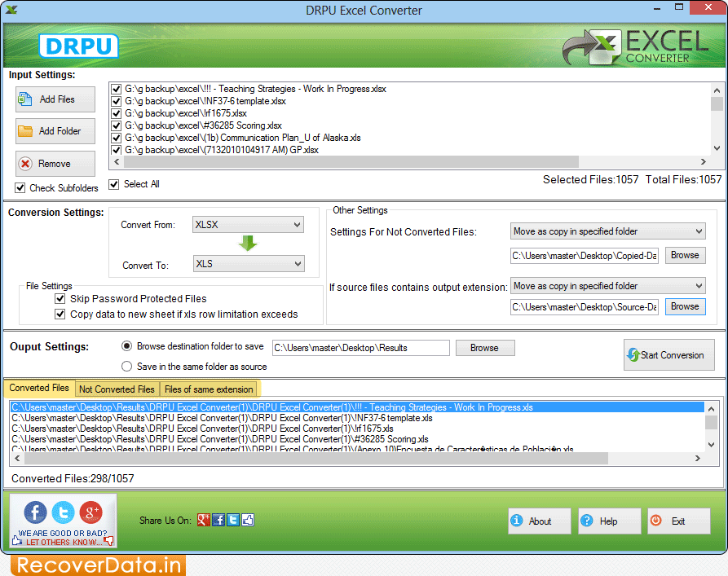Screen dimensions: 728x576
Task: Click horizontal scrollbar of converted files list
Action: click(x=316, y=459)
